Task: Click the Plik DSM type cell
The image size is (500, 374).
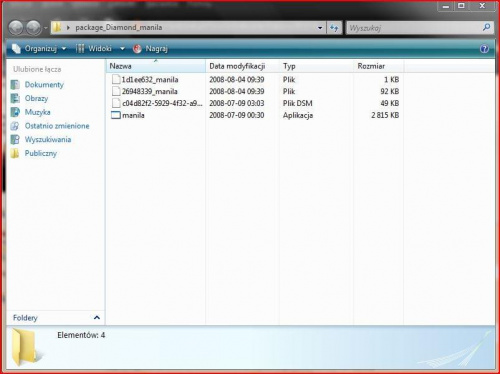Action: pos(298,103)
